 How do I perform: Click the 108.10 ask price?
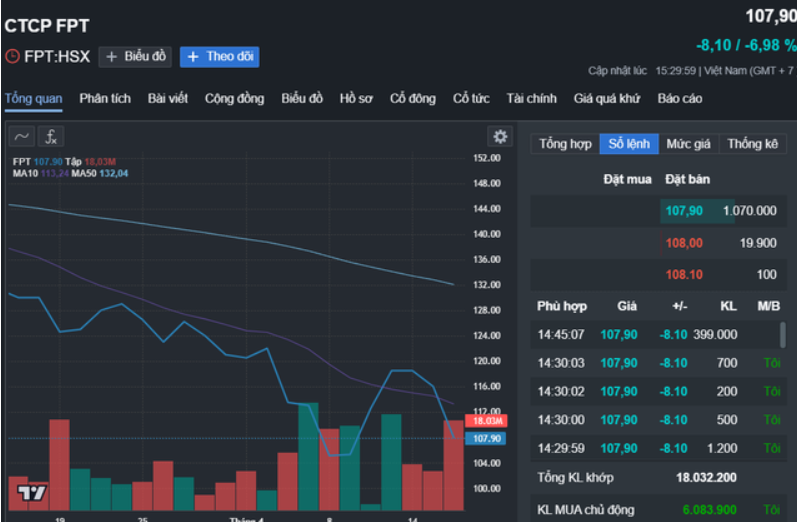point(684,275)
